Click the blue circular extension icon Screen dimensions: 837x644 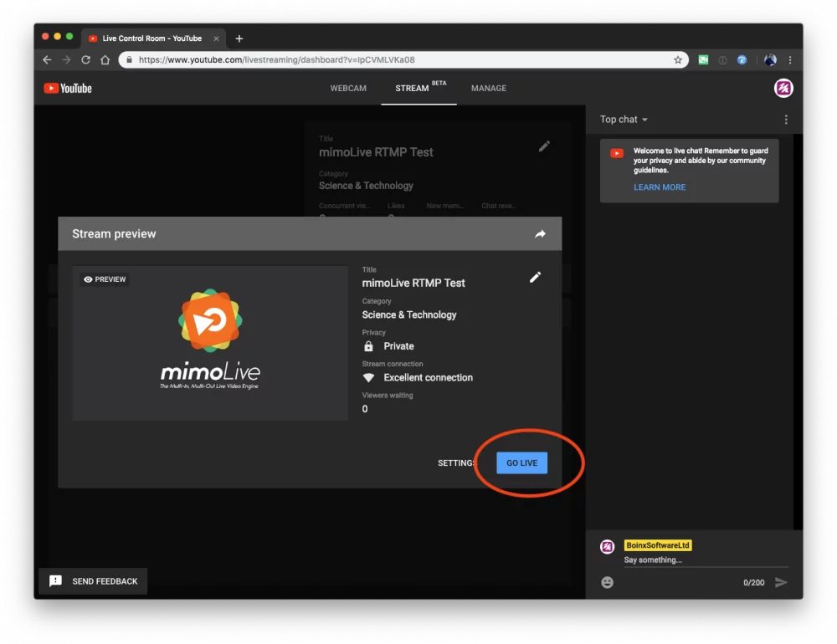tap(742, 59)
